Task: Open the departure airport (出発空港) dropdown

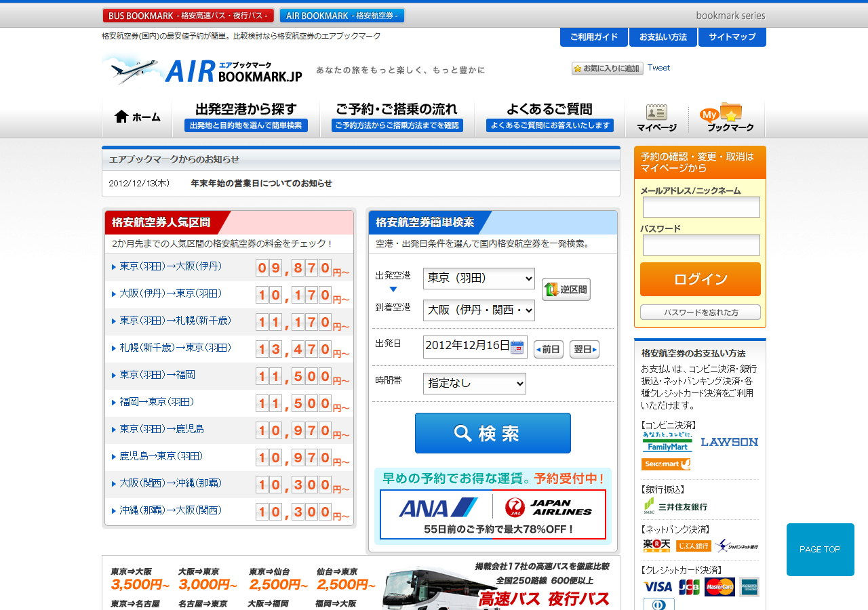Action: [479, 279]
